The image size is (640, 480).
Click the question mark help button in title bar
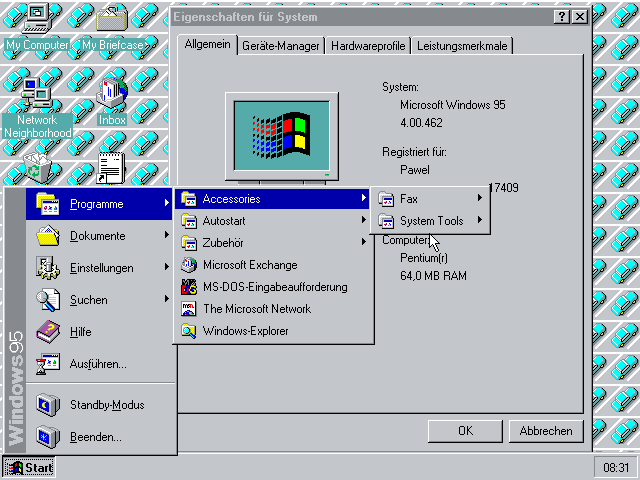562,17
